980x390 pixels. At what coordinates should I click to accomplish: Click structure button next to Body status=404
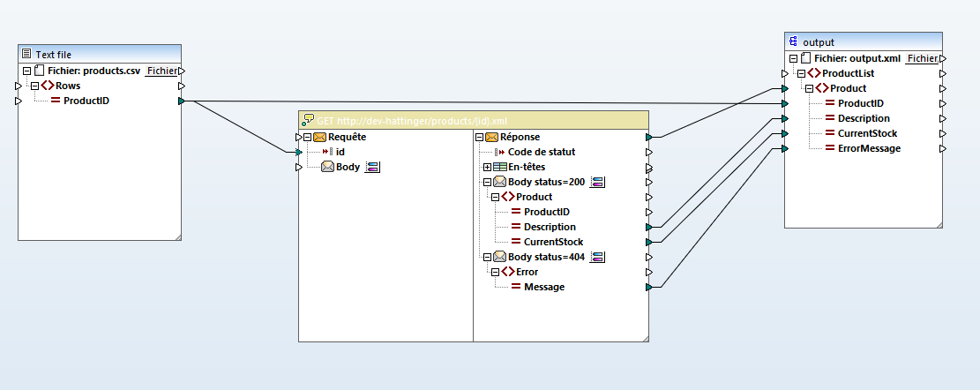(598, 257)
